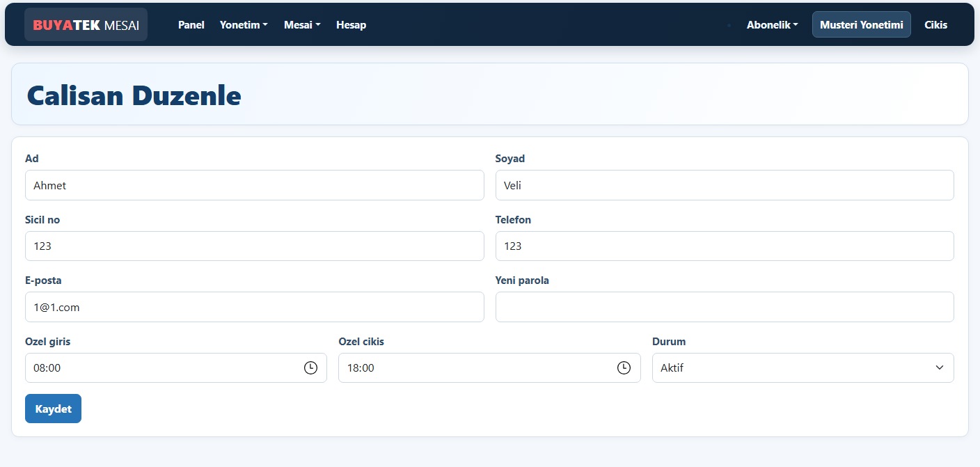Click the Ozel giris label
980x467 pixels.
47,342
